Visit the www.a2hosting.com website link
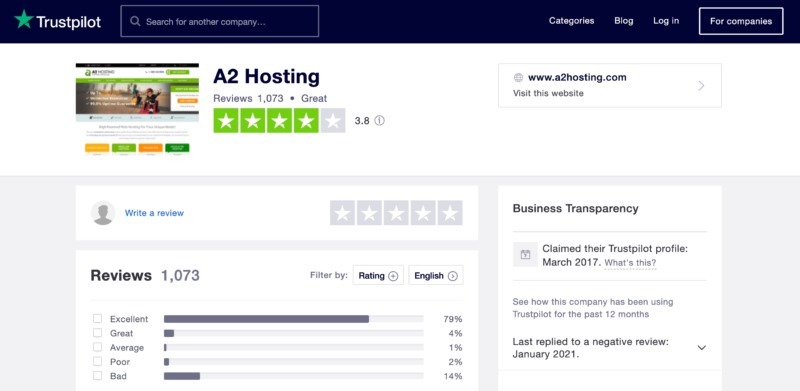 point(577,78)
